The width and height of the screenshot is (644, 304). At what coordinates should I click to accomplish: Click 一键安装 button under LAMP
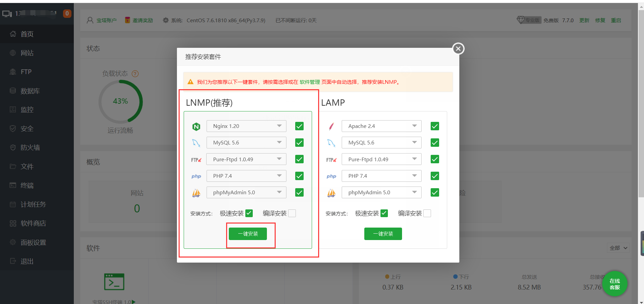click(x=383, y=234)
